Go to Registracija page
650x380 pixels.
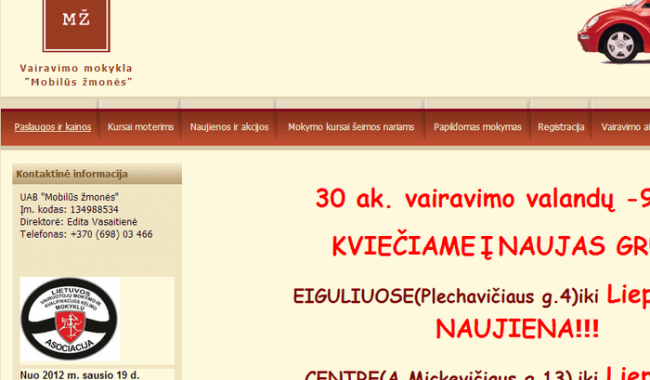coord(561,127)
